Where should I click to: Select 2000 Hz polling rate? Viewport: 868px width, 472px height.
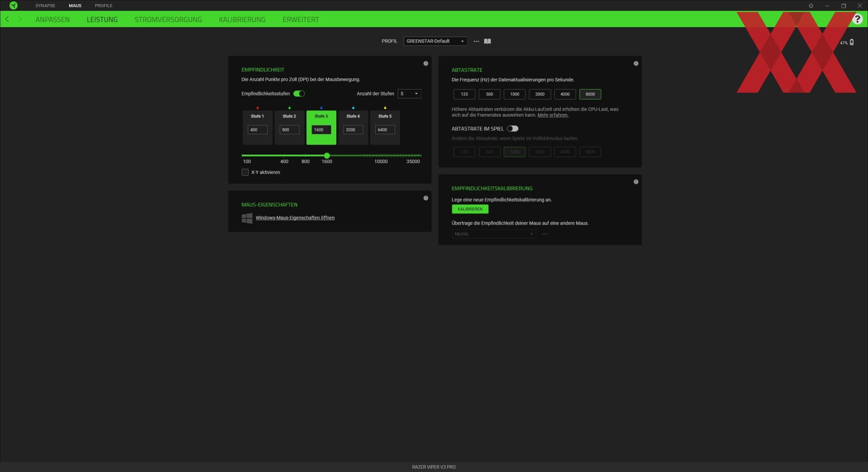click(x=540, y=94)
